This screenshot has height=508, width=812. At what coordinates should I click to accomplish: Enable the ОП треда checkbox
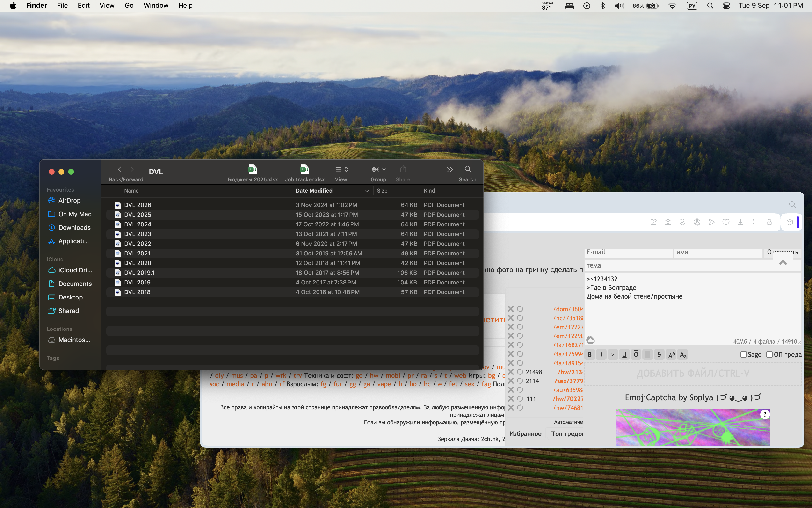769,354
